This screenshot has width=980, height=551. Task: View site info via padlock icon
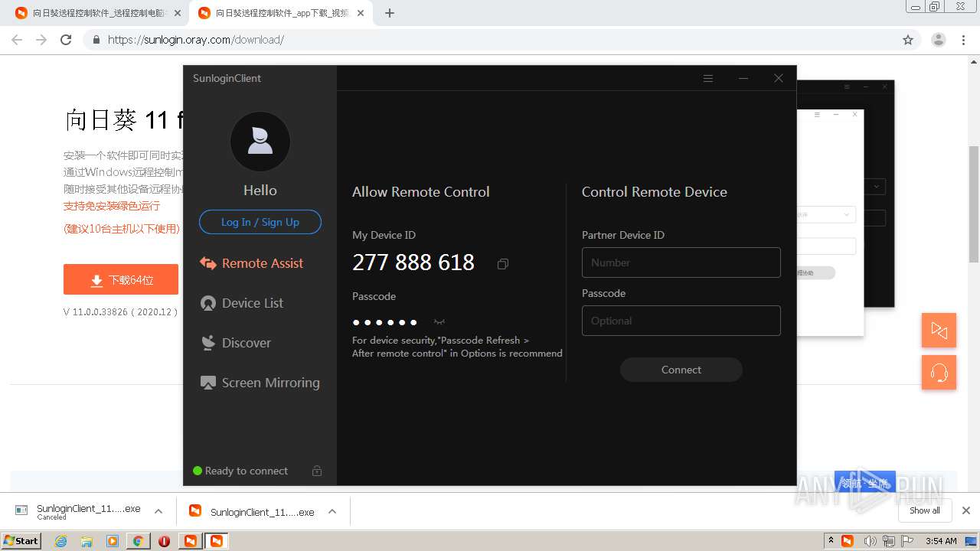click(96, 40)
